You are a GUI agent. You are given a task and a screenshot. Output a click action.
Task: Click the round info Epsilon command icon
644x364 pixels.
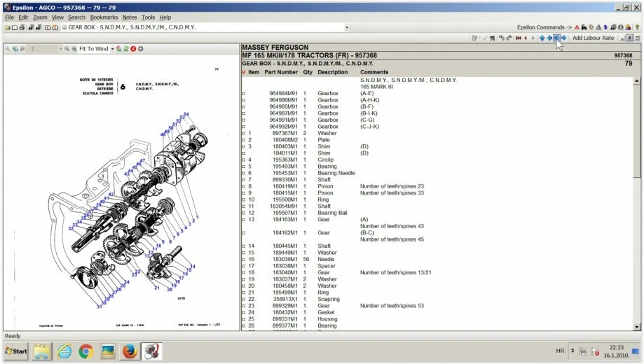621,27
